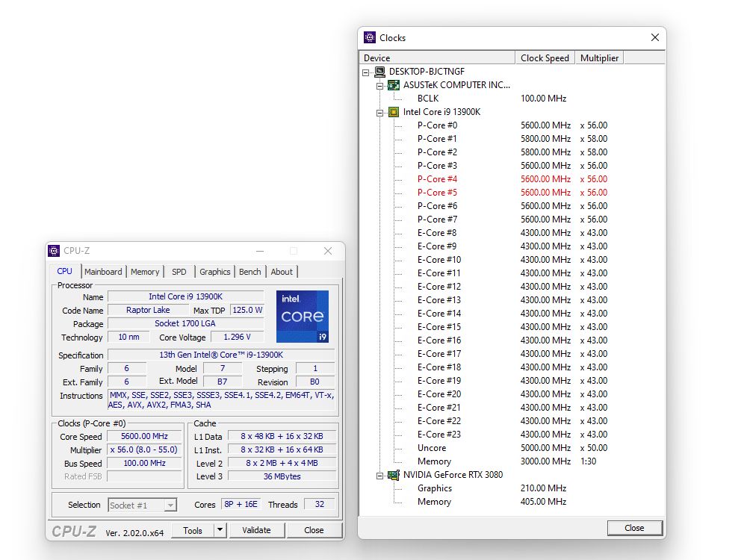747x560 pixels.
Task: Click the Level 3 cache value 36 MBytes
Action: click(282, 476)
